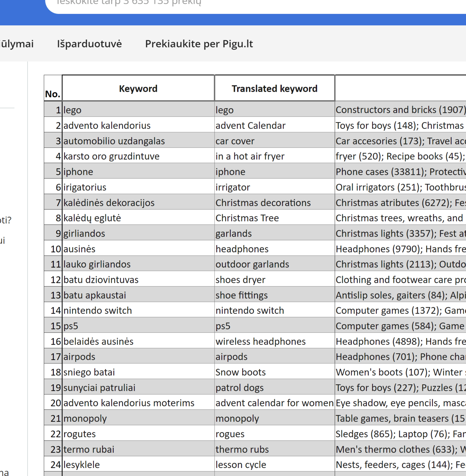Select the 'lauko girliandos' cell
Viewport: 466px width, 476px height.
tap(138, 263)
